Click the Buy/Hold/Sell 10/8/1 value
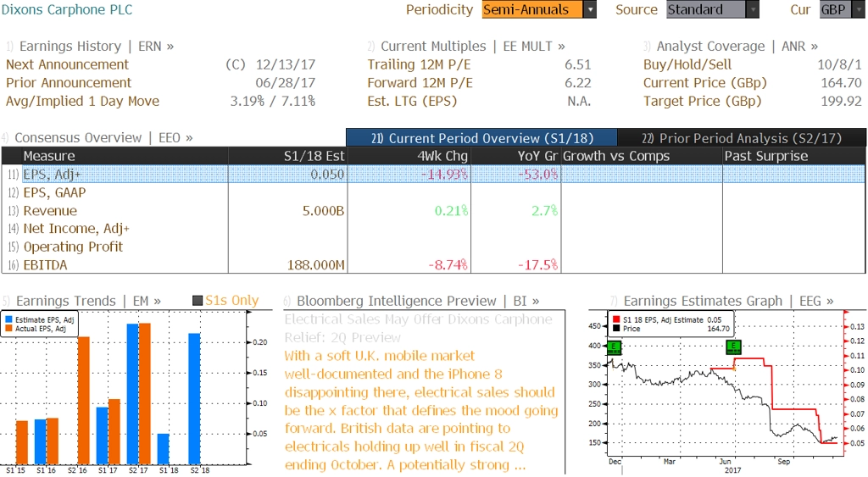 (x=840, y=64)
